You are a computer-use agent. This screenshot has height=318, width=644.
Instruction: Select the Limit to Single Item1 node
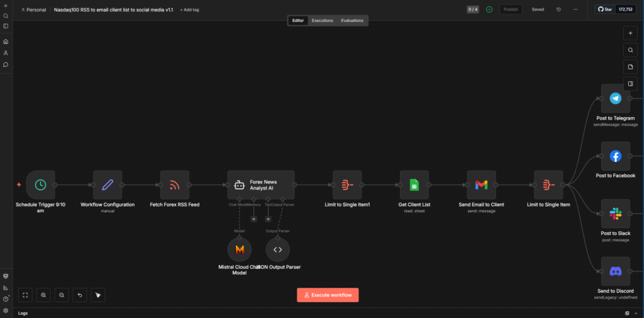tap(347, 185)
